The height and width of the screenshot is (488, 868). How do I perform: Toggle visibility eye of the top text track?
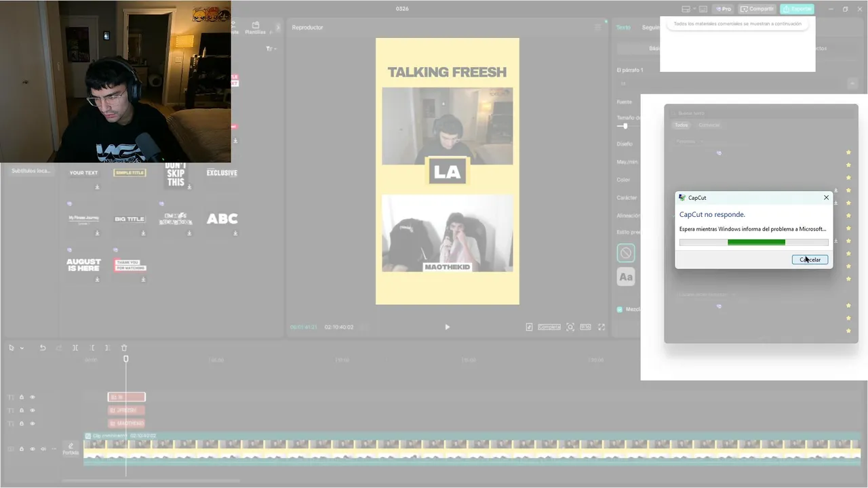click(x=32, y=397)
